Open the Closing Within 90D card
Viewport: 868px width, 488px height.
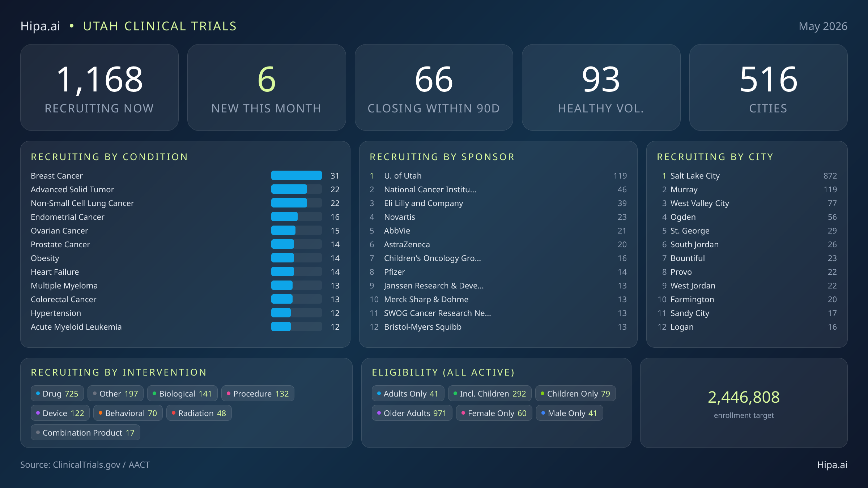click(x=434, y=87)
